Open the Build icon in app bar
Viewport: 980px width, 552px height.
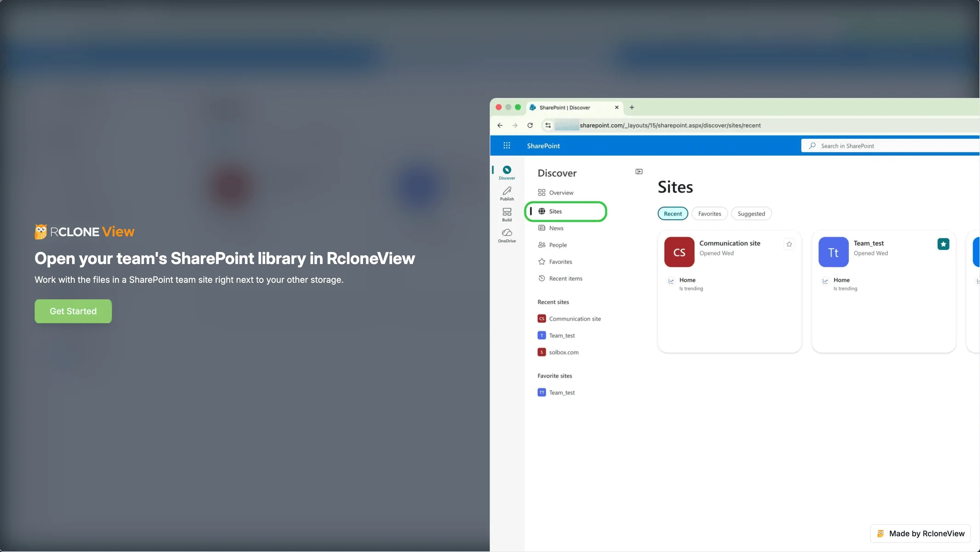point(507,215)
